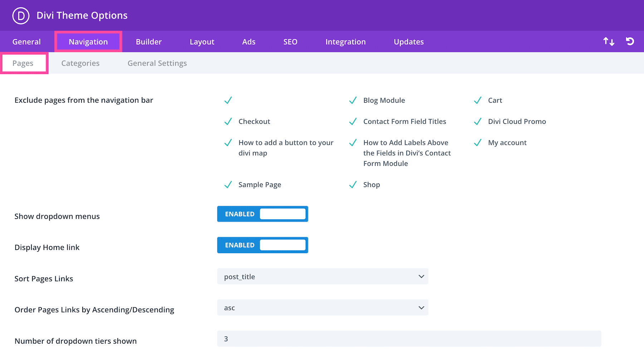Toggle the Contact Form Field Titles checkmark
The image size is (644, 363).
[353, 122]
